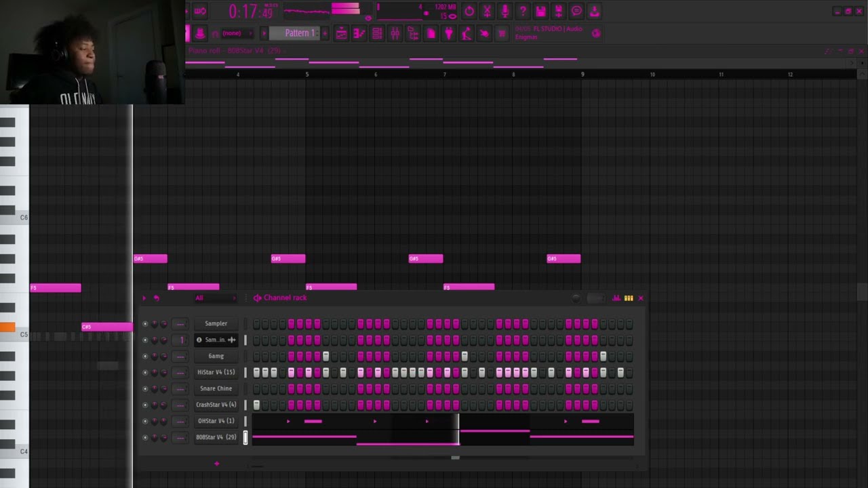Toggle first step of Sampler row
This screenshot has width=868, height=488.
[x=256, y=324]
